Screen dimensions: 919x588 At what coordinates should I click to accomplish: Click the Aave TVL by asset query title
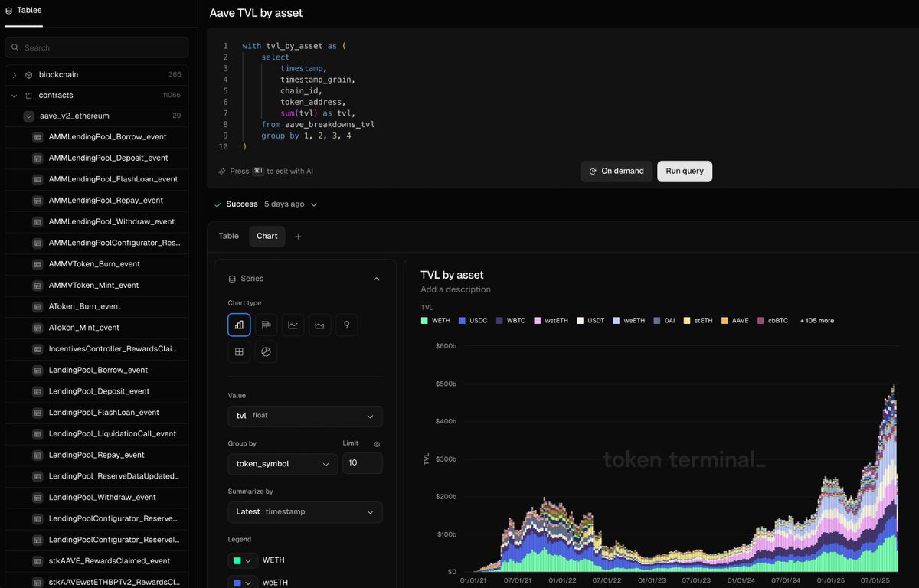coord(256,13)
